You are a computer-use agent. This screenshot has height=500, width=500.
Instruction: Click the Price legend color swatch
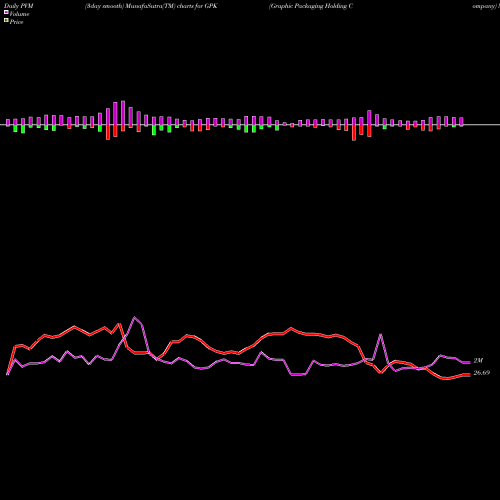point(6,21)
